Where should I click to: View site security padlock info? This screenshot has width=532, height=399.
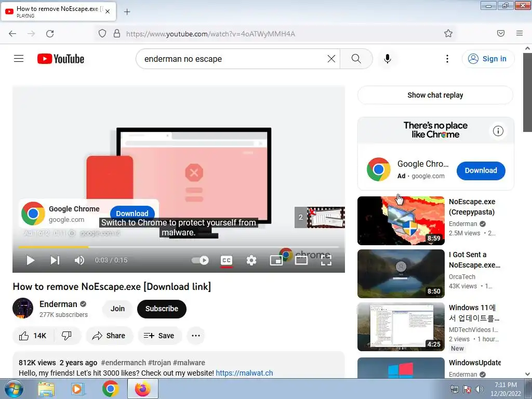coord(117,33)
